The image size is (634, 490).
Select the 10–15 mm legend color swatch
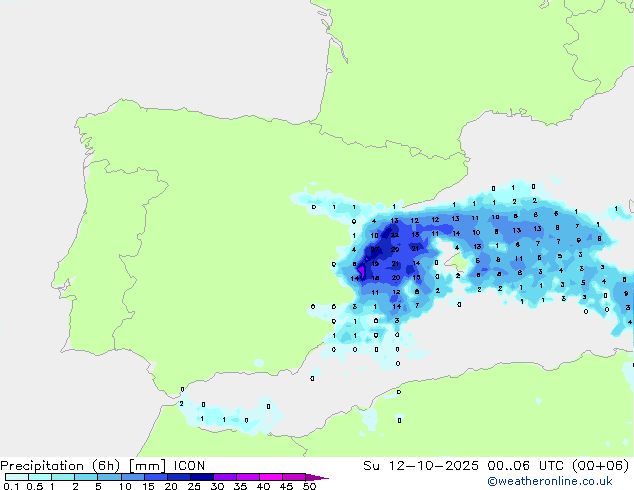click(x=132, y=477)
